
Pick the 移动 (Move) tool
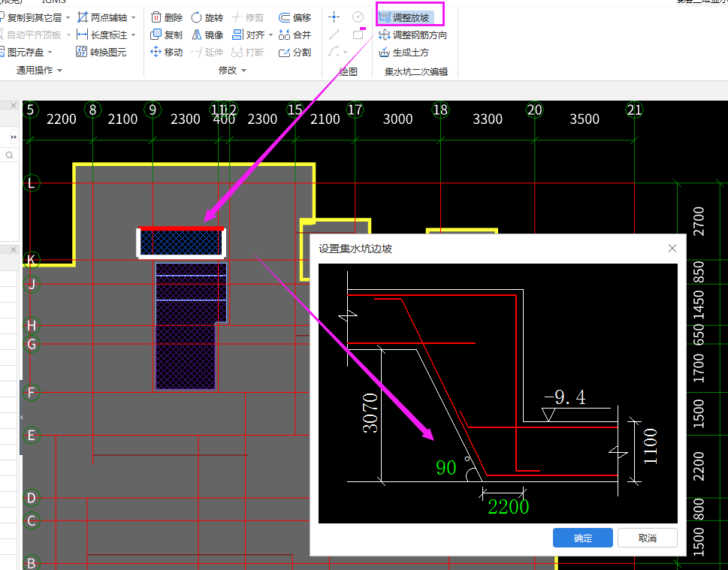pos(167,52)
